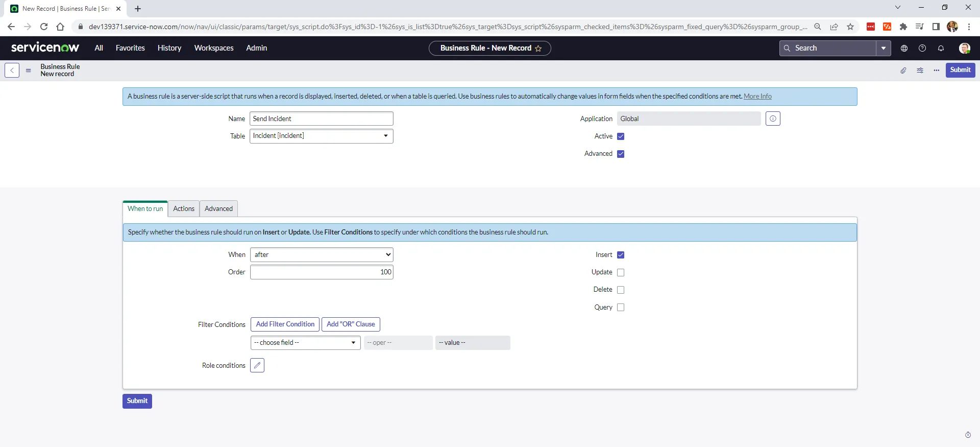Click the Application field showing Global
Screen dimensions: 980x447
(689, 119)
